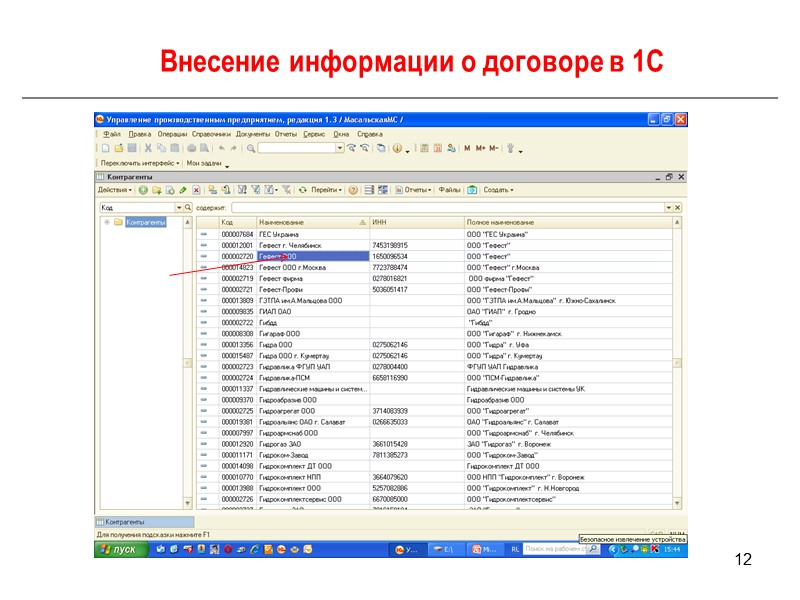The image size is (800, 600).
Task: Click the magnifier search icon in main toolbar
Action: point(251,148)
